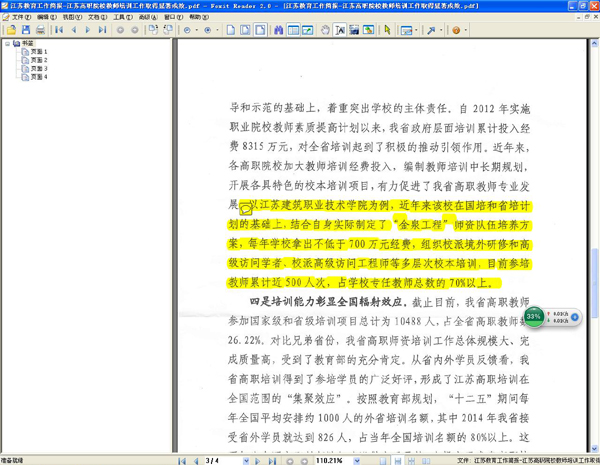Viewport: 600px width, 465px height.
Task: Select bookmark 页面 1
Action: point(38,53)
